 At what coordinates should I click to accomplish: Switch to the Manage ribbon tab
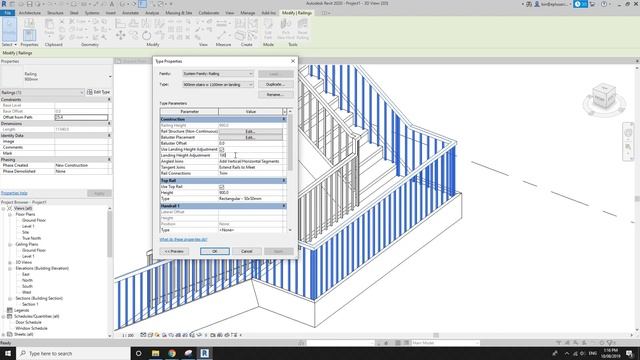(247, 13)
